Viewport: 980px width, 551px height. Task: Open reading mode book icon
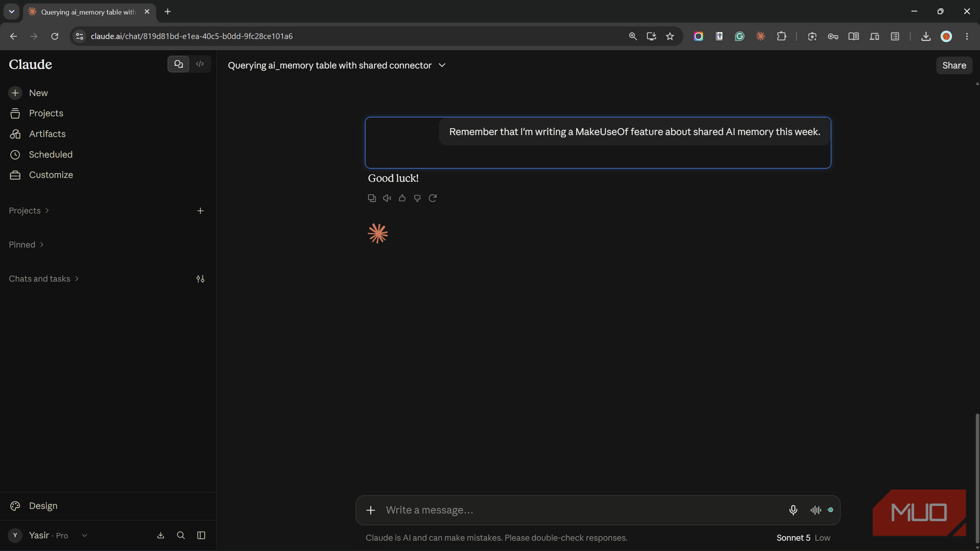[853, 36]
